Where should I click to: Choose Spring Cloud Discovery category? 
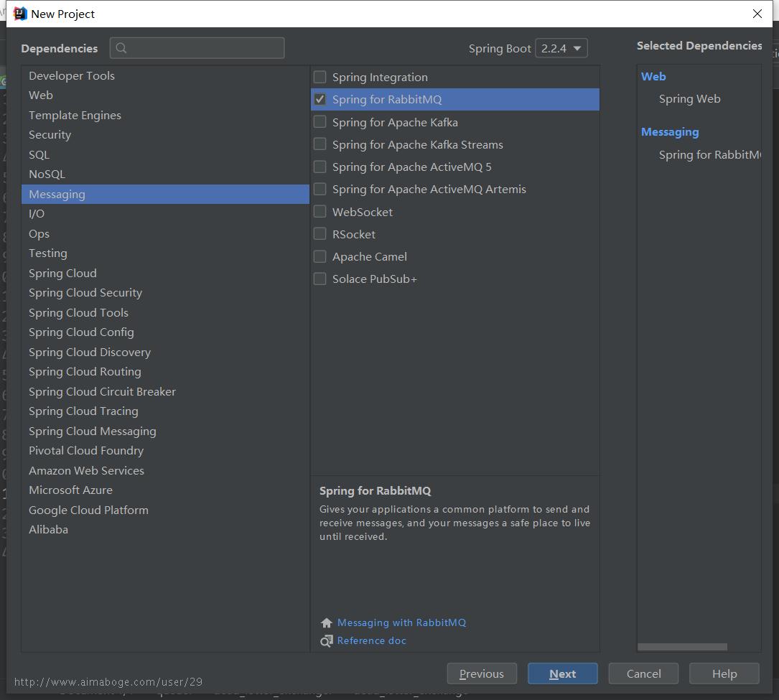point(165,353)
